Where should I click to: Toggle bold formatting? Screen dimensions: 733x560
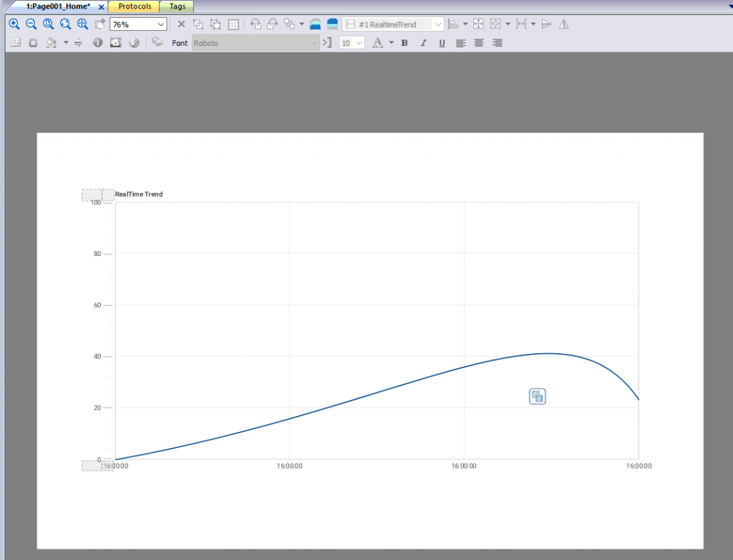tap(405, 43)
